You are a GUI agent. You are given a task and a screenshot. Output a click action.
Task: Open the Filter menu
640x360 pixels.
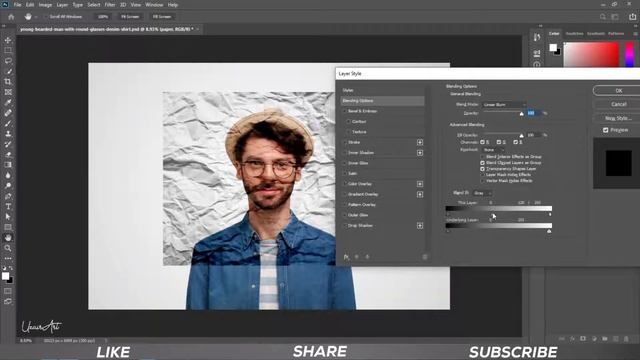tap(110, 5)
